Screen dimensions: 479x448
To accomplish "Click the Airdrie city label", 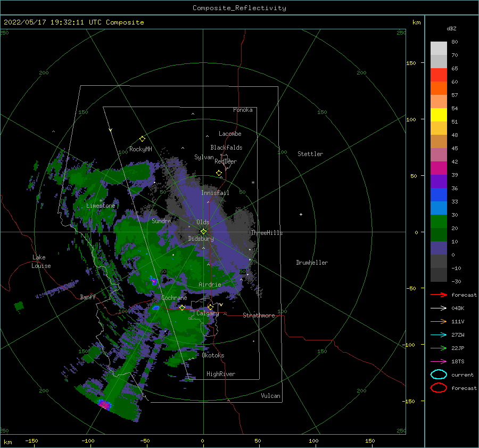I will 210,284.
